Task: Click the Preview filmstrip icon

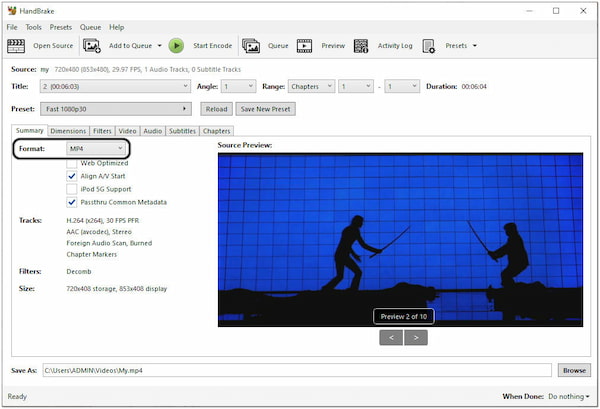Action: click(304, 45)
